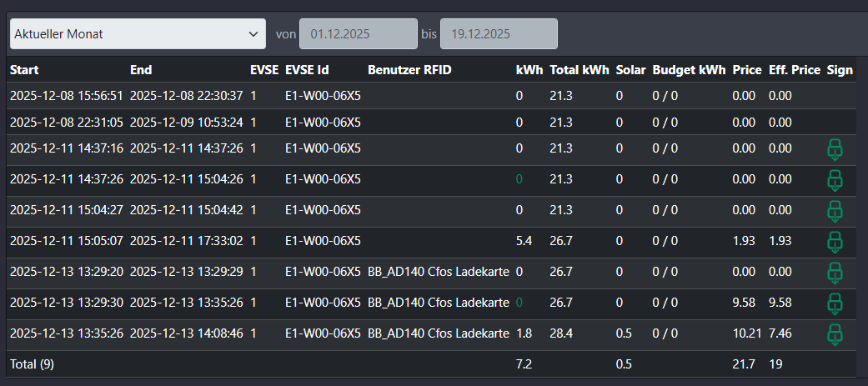Viewport: 868px width, 386px height.
Task: Open signature icon for session starting 2025-12-11 15:04:27
Action: point(835,211)
